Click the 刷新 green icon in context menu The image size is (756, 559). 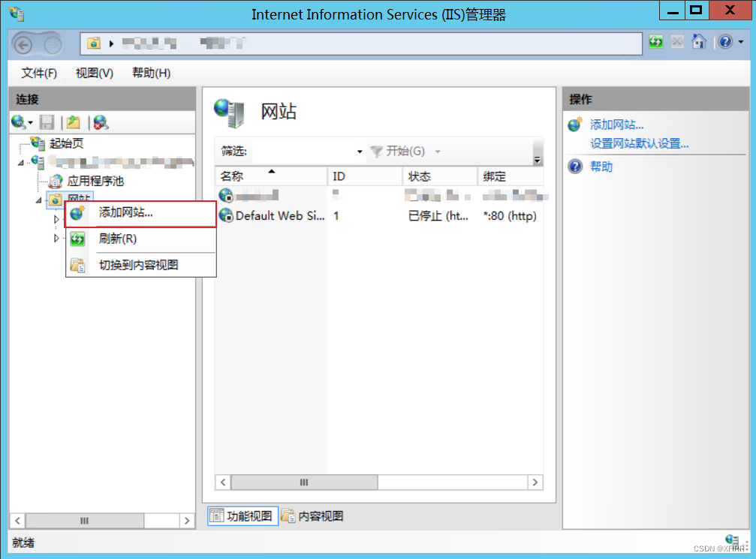tap(77, 239)
